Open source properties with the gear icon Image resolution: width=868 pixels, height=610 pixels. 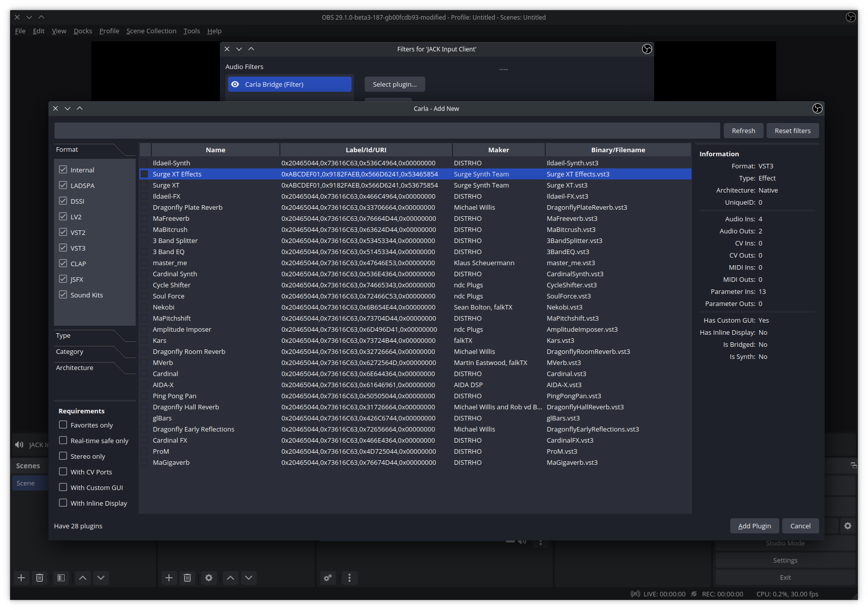(x=209, y=578)
